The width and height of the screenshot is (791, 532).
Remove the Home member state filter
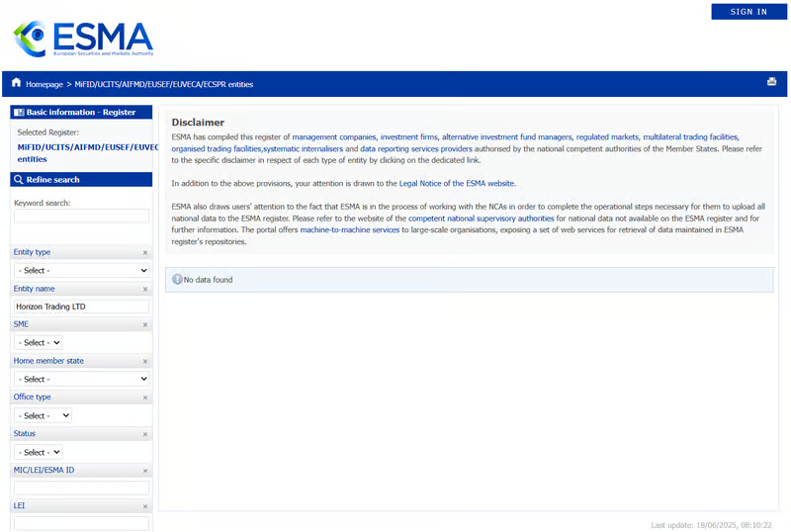click(145, 362)
